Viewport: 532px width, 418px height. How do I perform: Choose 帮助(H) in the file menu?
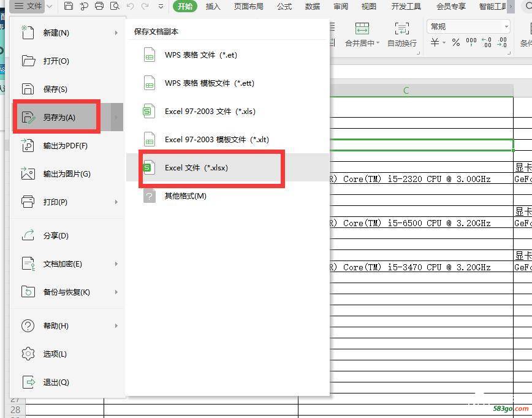click(x=68, y=326)
